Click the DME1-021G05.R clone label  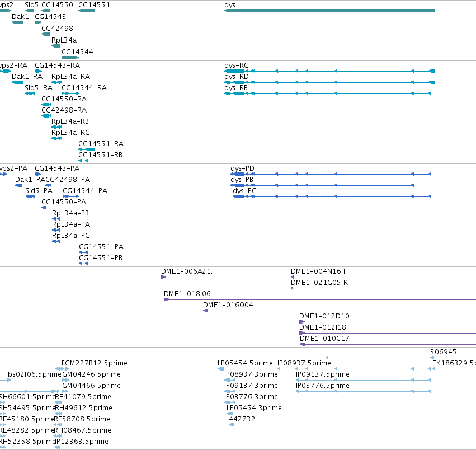319,283
